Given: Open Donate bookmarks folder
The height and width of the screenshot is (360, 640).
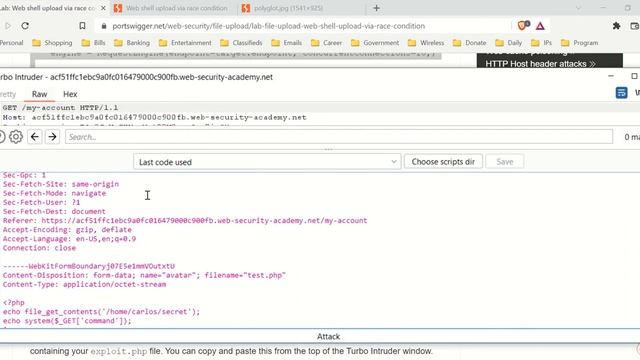Looking at the screenshot, I should tap(469, 43).
